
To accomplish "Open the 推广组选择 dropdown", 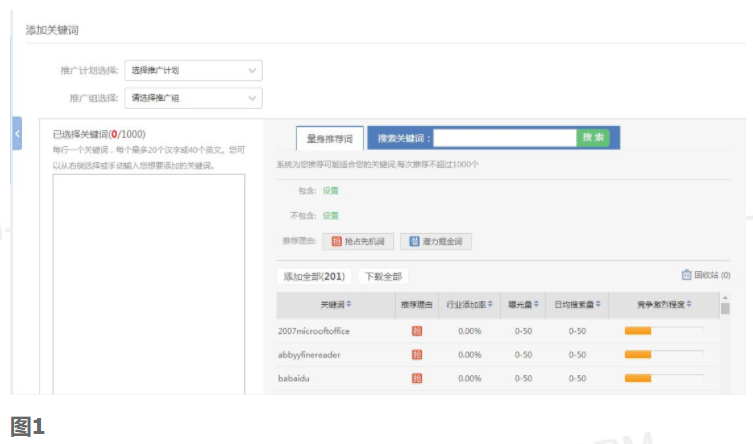I will click(193, 98).
